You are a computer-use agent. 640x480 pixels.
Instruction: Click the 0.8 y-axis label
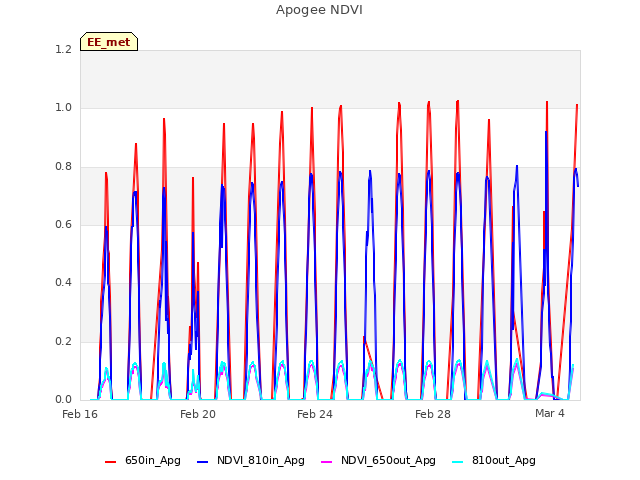(64, 167)
